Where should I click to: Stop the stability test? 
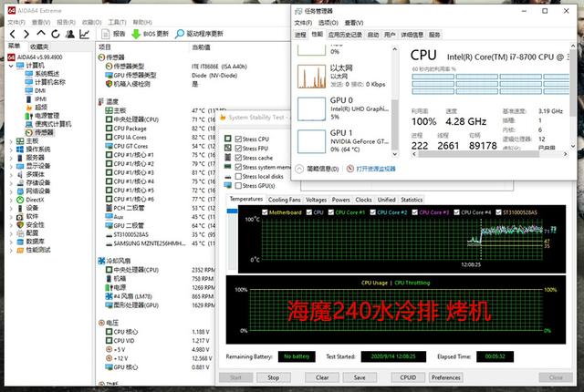pos(273,377)
